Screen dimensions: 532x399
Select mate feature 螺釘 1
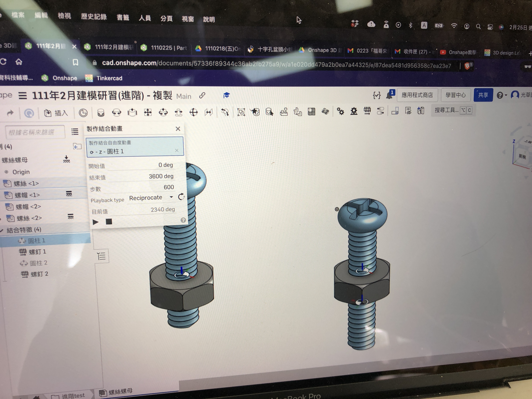pos(32,252)
